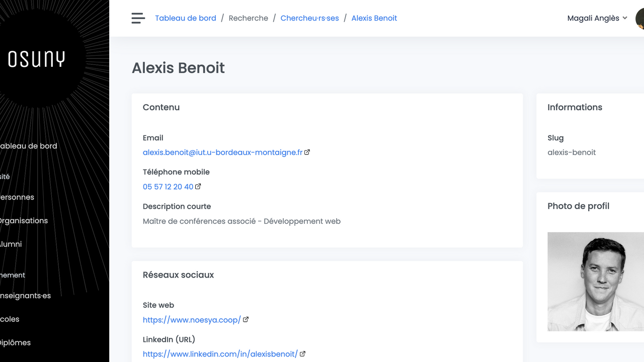Image resolution: width=644 pixels, height=362 pixels.
Task: Open the LinkedIn profile URL link
Action: [x=220, y=354]
